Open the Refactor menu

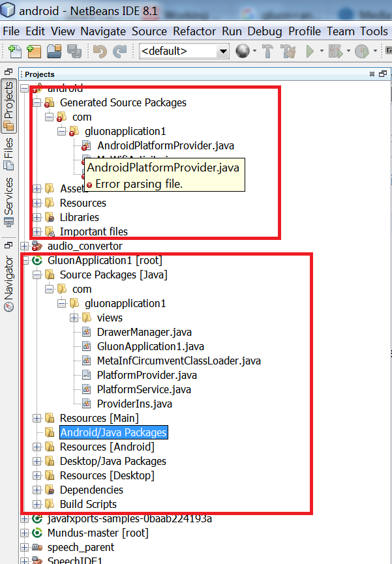pyautogui.click(x=194, y=31)
